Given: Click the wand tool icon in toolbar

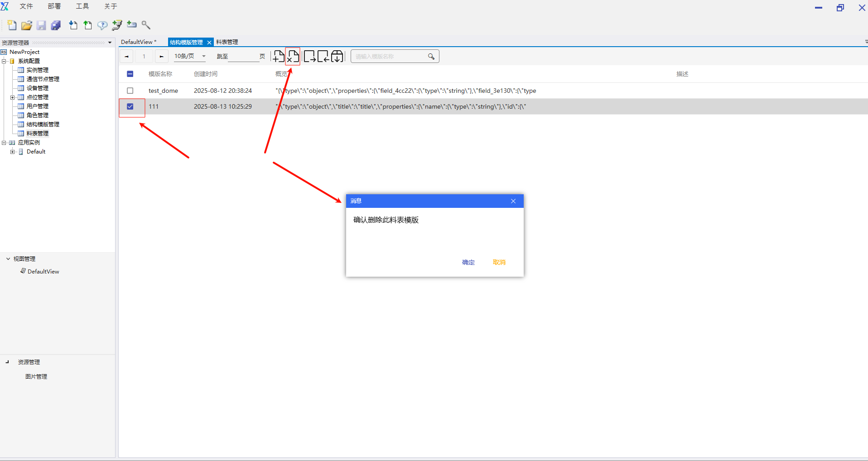Looking at the screenshot, I should click(x=146, y=25).
